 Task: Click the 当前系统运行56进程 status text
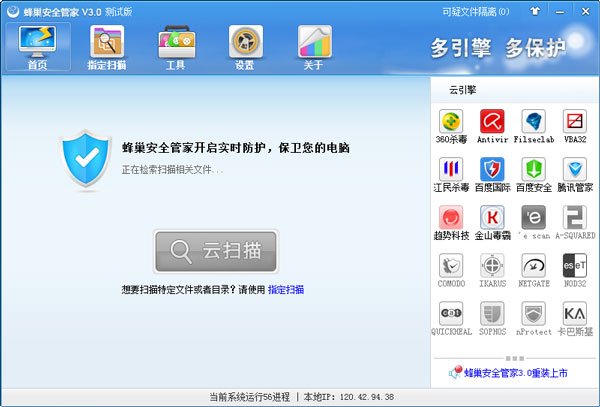tap(249, 397)
